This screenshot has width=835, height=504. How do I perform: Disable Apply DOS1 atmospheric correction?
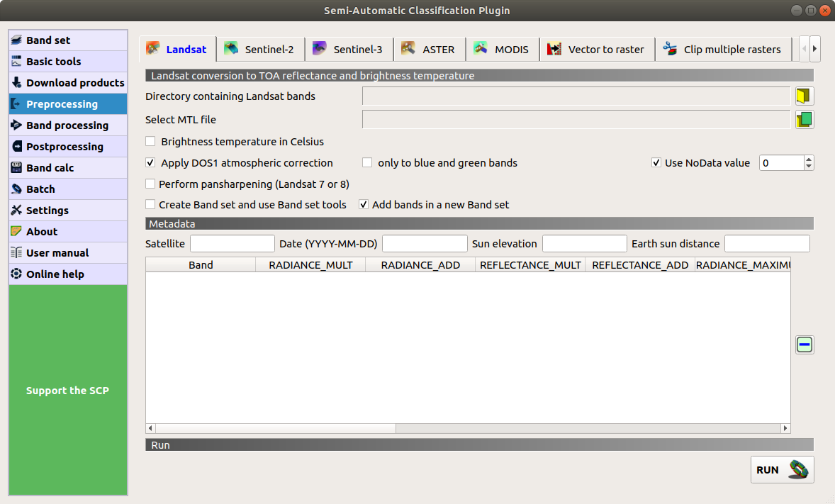(151, 163)
